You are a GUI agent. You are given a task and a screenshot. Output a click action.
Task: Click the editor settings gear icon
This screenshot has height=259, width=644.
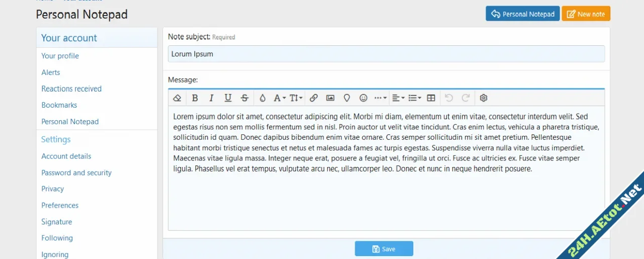coord(484,98)
